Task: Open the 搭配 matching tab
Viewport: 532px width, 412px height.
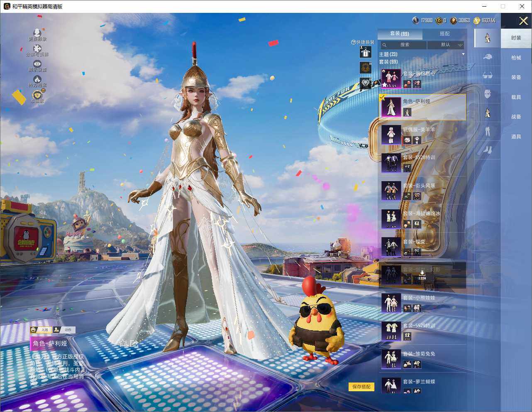Action: tap(444, 34)
